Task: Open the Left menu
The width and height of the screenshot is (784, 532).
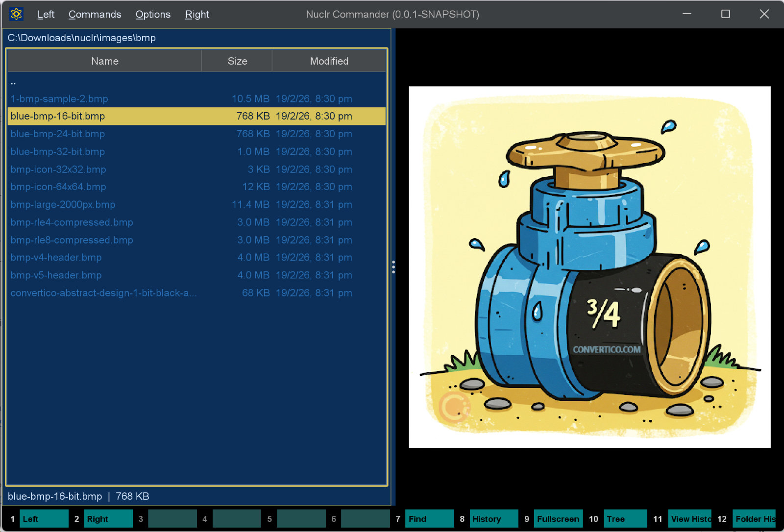Action: (46, 14)
